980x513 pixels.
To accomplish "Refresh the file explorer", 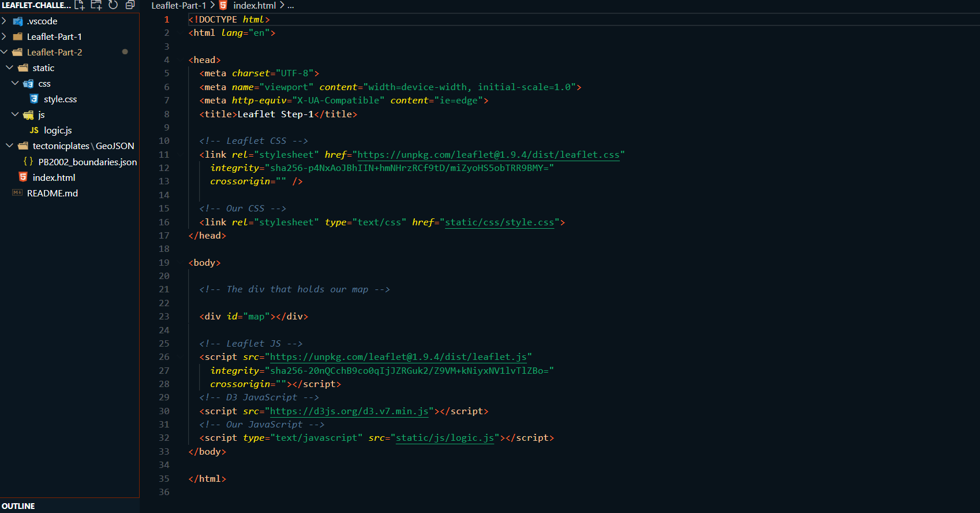I will pos(113,5).
